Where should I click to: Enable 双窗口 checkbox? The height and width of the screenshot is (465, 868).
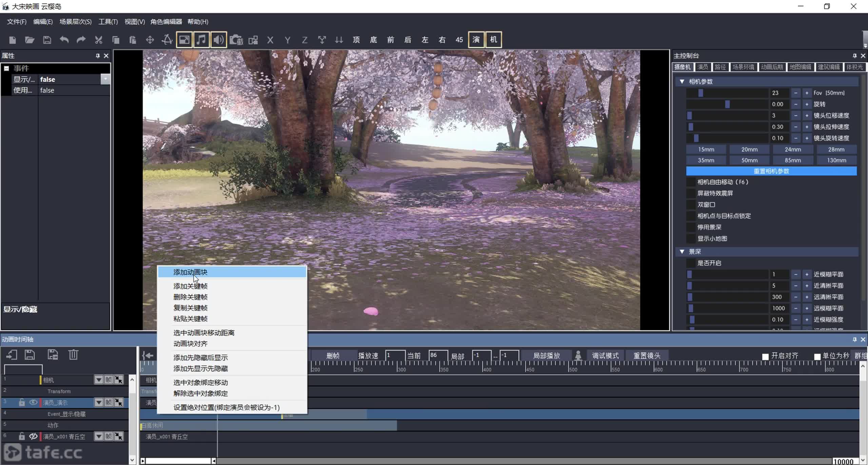(691, 205)
